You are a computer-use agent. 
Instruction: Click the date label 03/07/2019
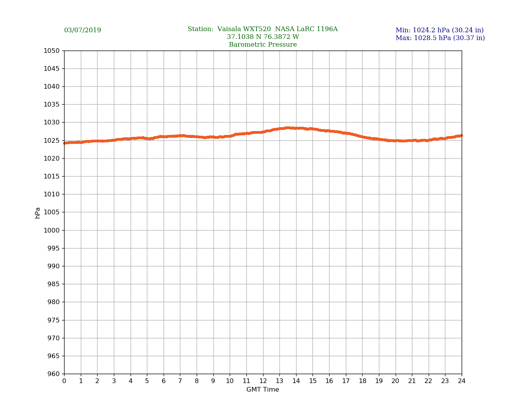pyautogui.click(x=82, y=30)
